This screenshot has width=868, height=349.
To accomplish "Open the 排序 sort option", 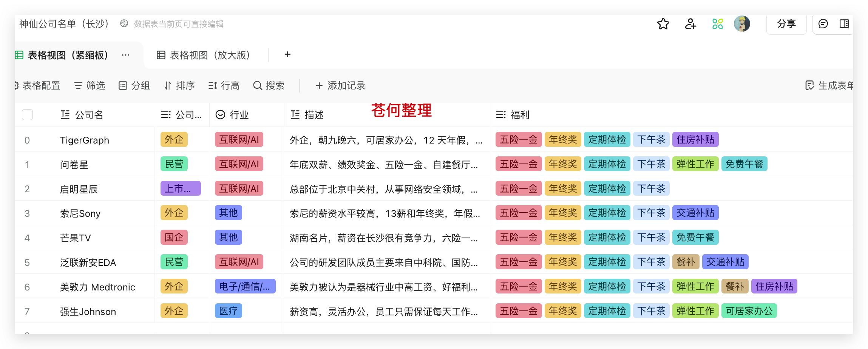I will tap(179, 86).
